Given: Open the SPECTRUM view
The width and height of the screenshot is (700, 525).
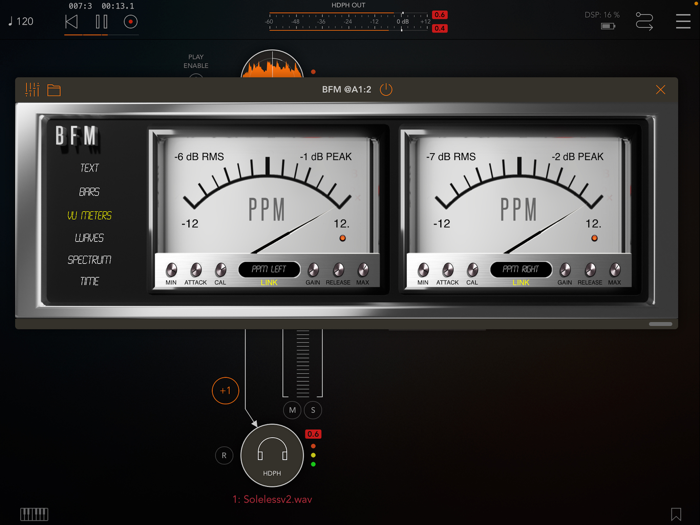Looking at the screenshot, I should 89,259.
